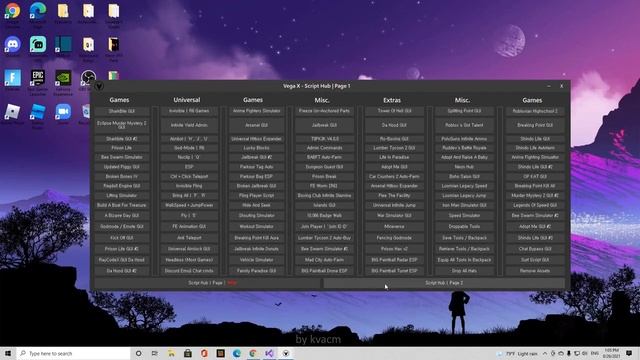Screen dimensions: 640x360
Task: Click the Vega X logo in title bar
Action: pos(99,86)
